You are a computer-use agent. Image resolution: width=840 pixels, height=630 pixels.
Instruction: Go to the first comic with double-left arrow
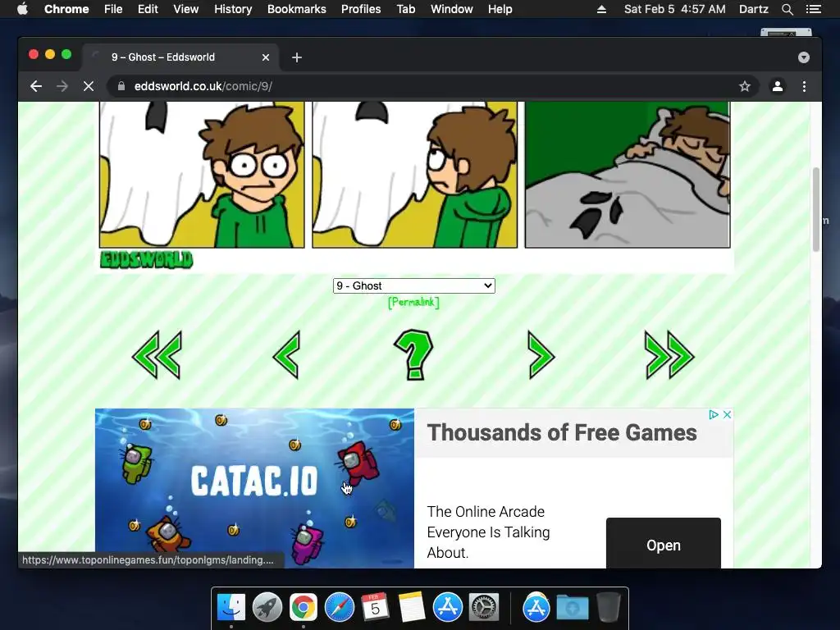[157, 354]
